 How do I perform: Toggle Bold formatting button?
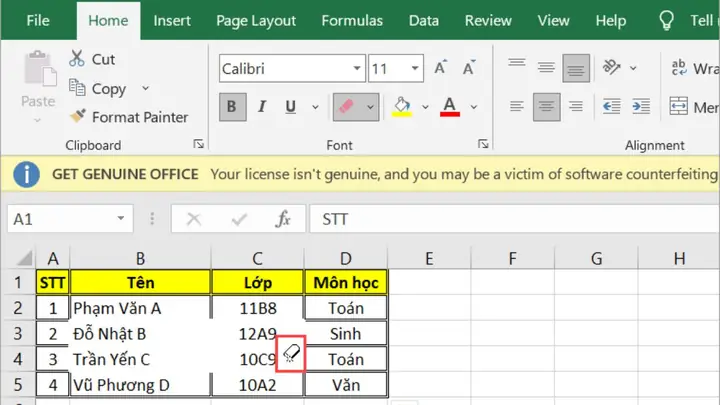(x=232, y=107)
